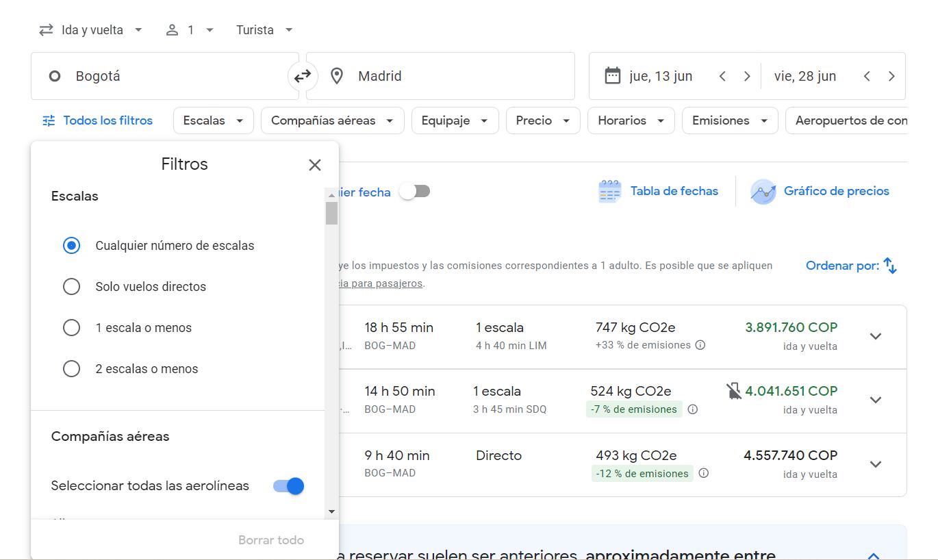Open the Horarios filter dropdown

coord(631,120)
